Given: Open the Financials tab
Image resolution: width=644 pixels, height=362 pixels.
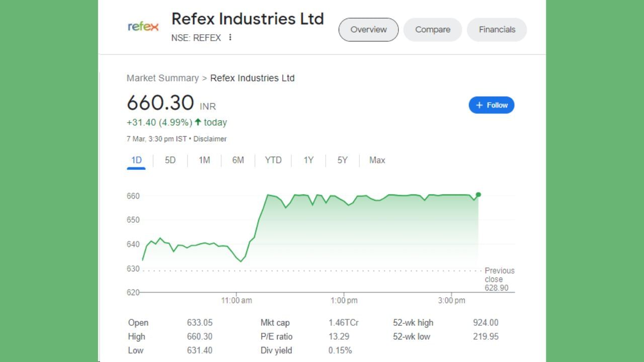Looking at the screenshot, I should click(497, 30).
